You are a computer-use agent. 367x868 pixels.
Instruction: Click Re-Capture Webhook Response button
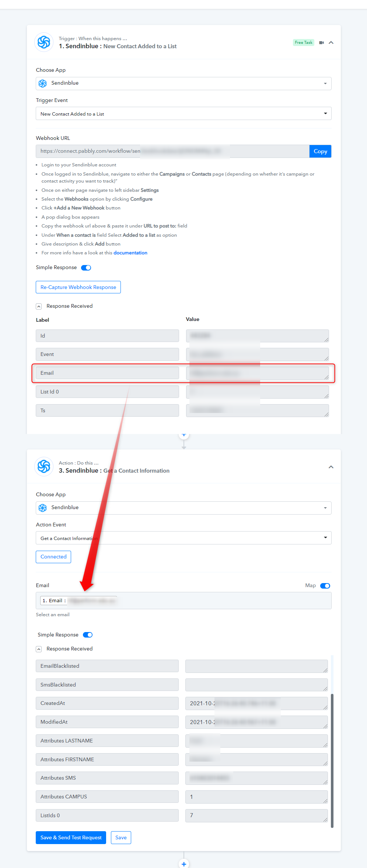pyautogui.click(x=78, y=287)
